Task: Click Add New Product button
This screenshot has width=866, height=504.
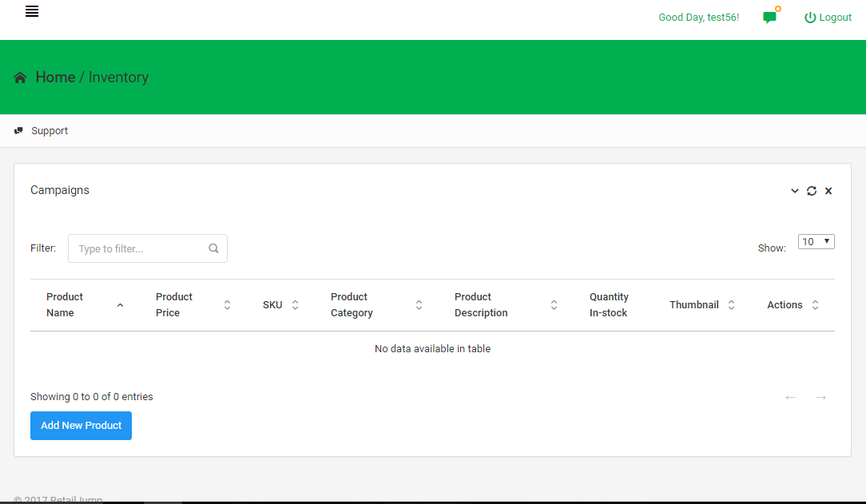Action: [x=81, y=426]
